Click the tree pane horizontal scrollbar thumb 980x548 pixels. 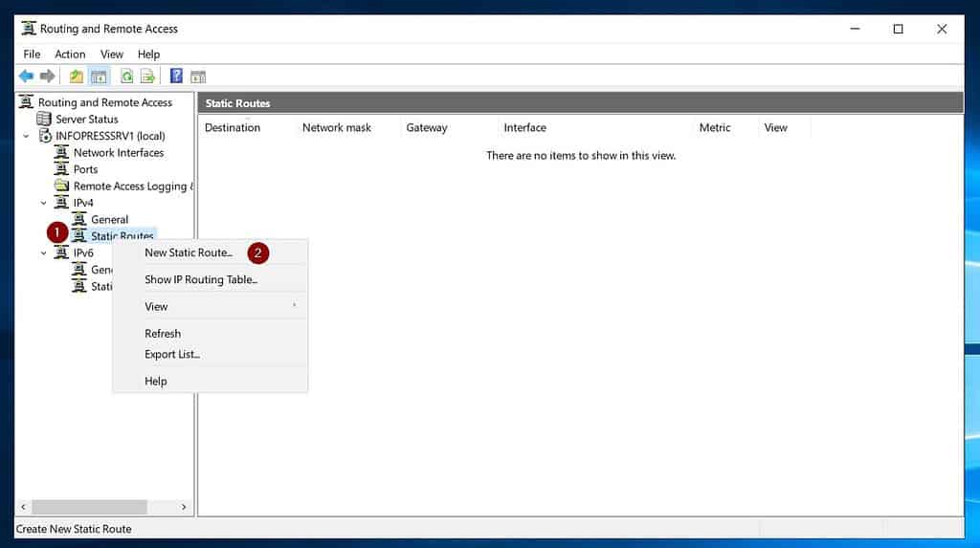[89, 507]
